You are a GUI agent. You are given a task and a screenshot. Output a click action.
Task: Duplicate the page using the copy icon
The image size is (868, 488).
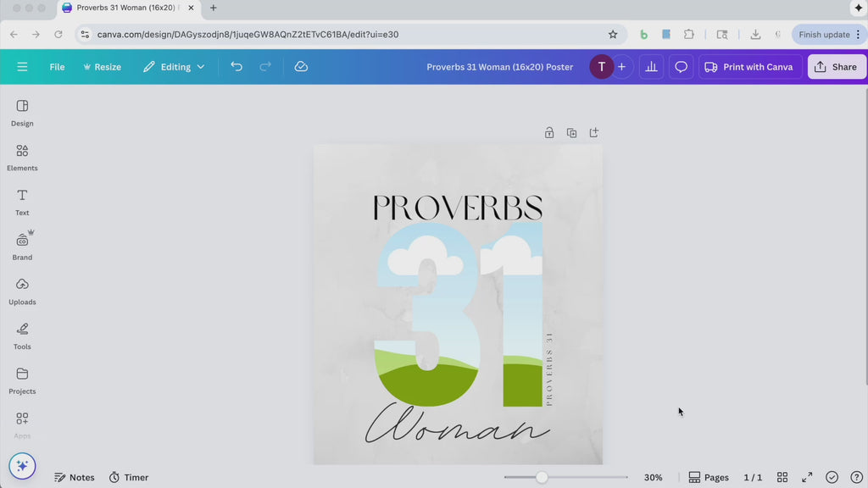(571, 133)
